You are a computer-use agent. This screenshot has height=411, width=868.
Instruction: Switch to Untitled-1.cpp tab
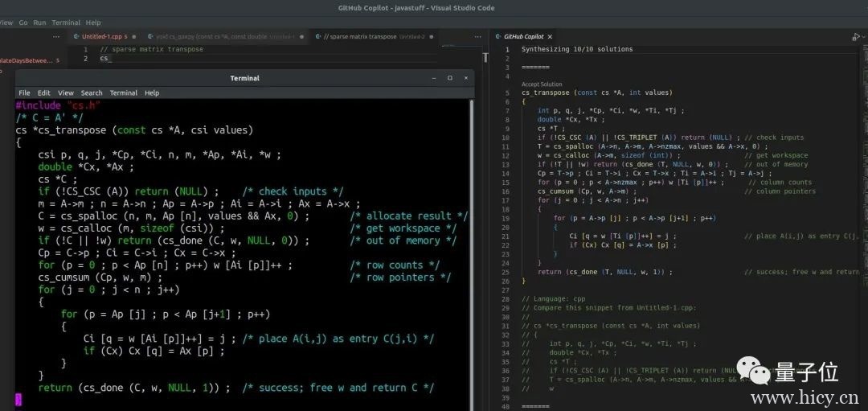[x=100, y=37]
